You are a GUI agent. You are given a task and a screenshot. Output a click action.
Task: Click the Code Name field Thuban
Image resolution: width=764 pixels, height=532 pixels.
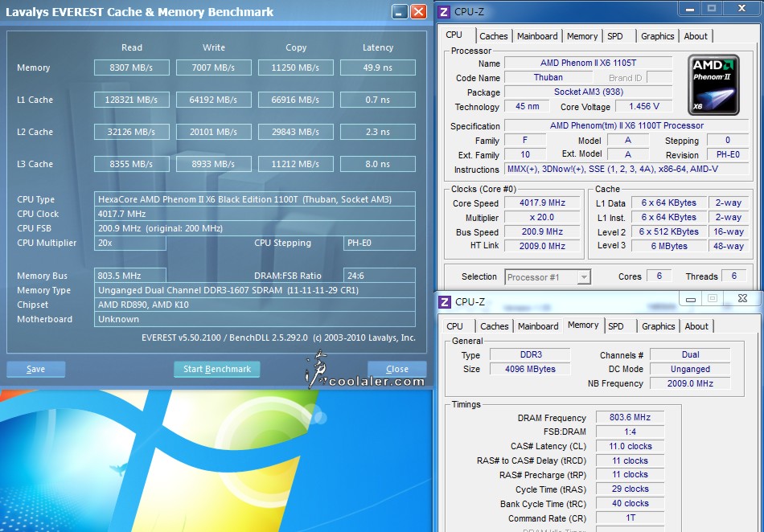548,77
